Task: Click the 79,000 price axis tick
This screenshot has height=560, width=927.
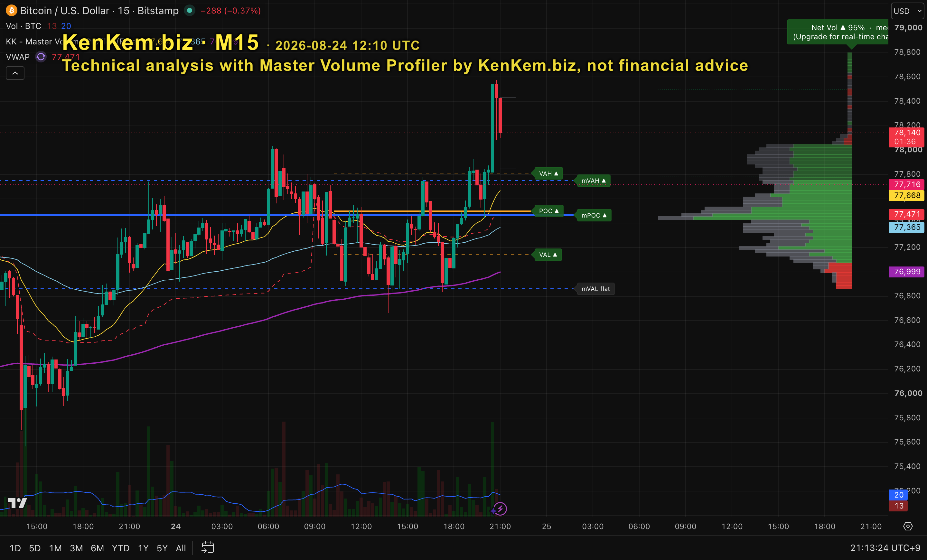Action: coord(908,27)
